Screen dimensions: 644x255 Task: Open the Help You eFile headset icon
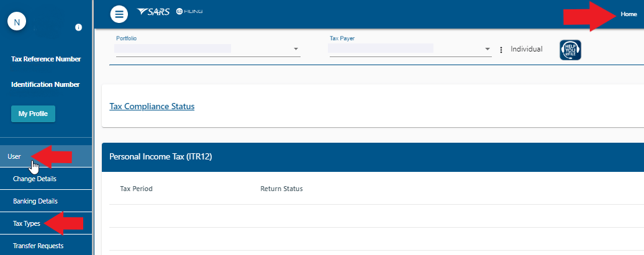pos(570,49)
